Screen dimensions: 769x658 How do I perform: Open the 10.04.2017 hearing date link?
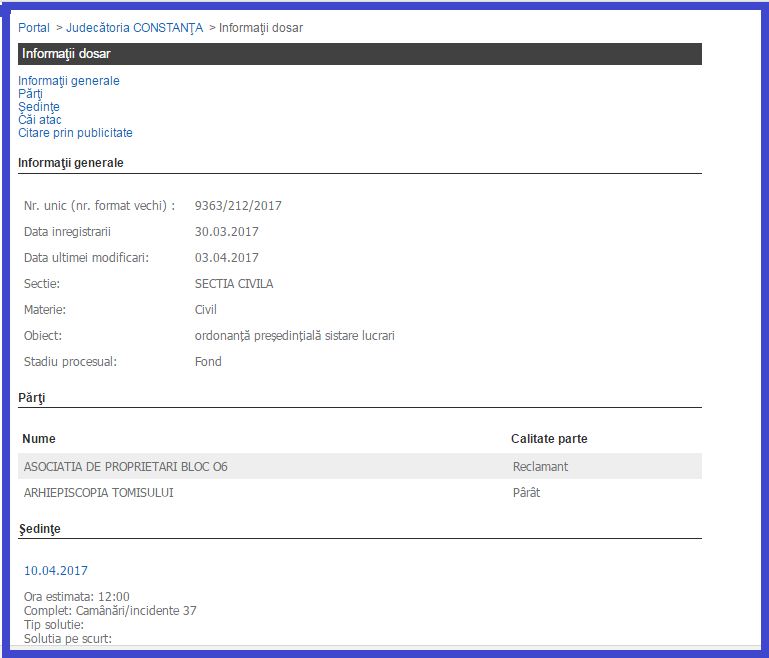point(56,571)
